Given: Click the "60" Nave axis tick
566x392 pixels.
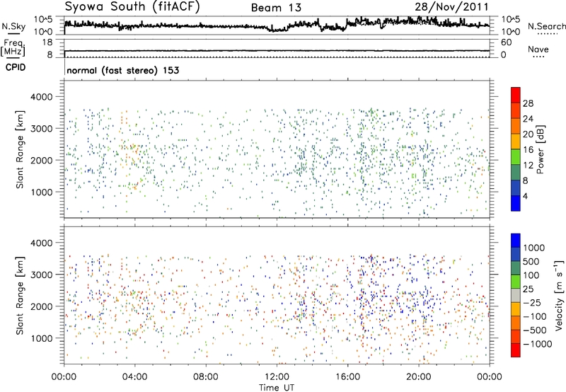Looking at the screenshot, I should click(x=506, y=42).
